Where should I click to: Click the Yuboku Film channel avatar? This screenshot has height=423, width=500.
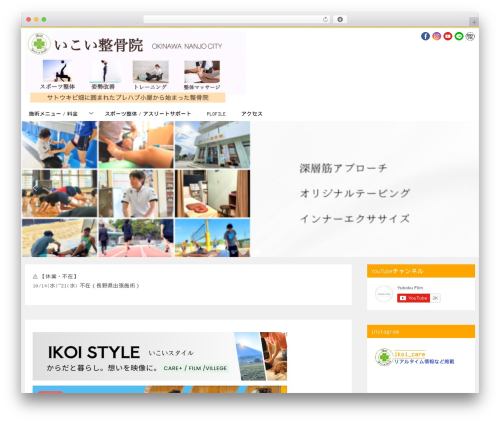pyautogui.click(x=384, y=294)
